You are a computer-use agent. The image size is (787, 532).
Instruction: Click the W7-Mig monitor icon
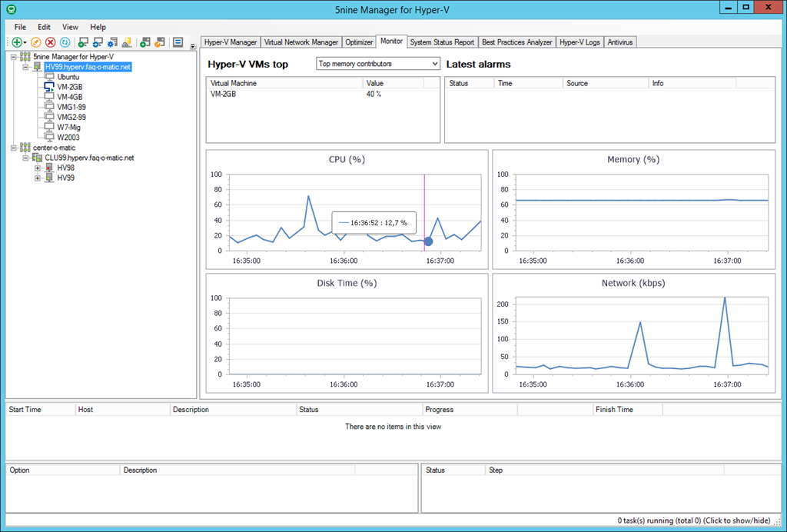49,127
